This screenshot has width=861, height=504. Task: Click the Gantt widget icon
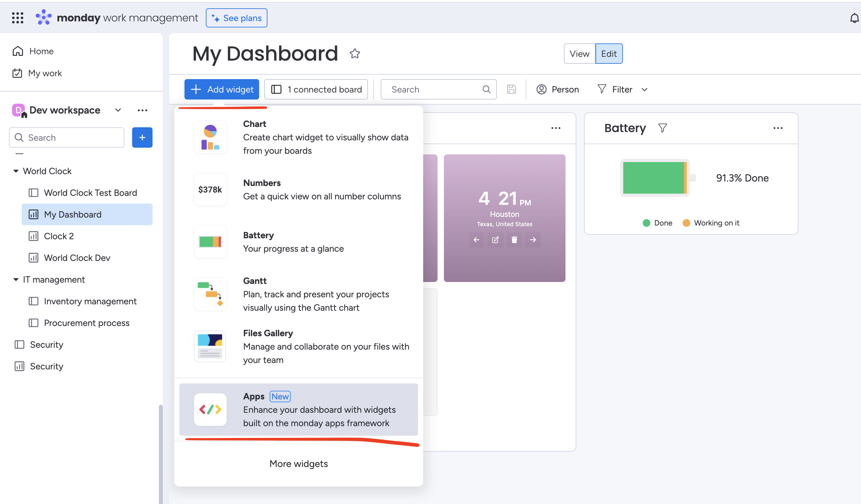pos(210,294)
